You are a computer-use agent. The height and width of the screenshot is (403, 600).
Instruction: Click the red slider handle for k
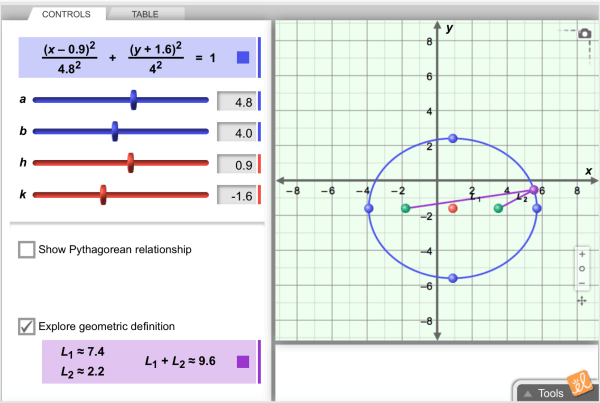point(102,195)
